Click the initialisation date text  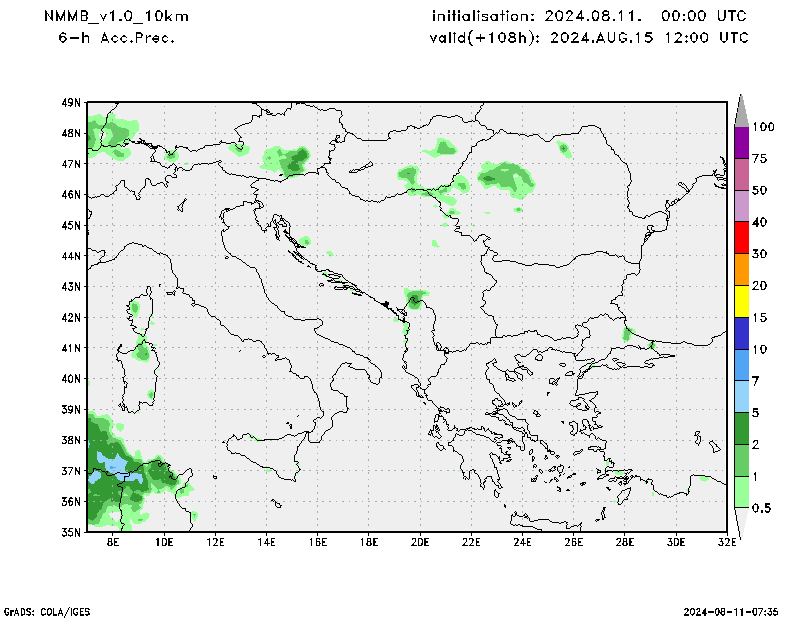tap(589, 17)
